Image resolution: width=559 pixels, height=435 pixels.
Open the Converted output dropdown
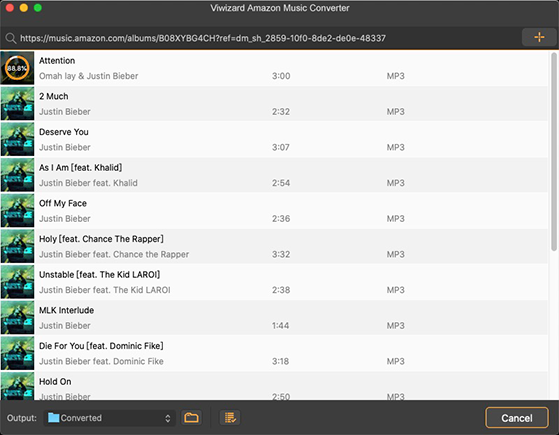click(x=109, y=418)
